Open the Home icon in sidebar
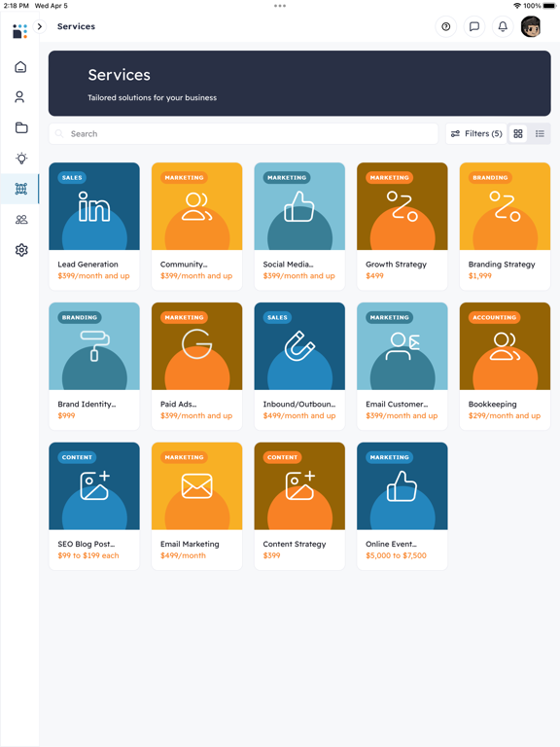The height and width of the screenshot is (747, 560). [20, 67]
